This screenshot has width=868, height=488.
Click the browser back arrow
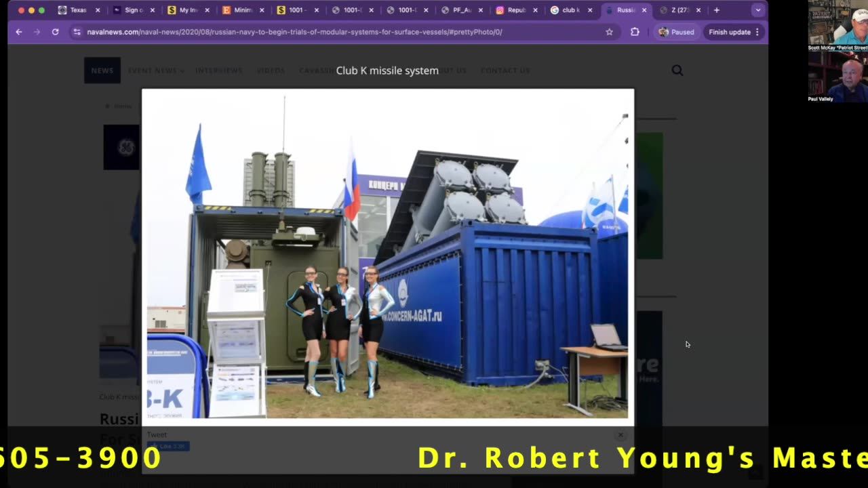pos(19,32)
